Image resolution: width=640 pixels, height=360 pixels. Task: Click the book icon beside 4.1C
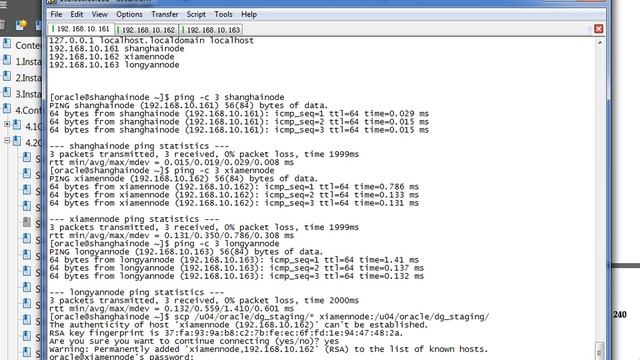pyautogui.click(x=17, y=125)
